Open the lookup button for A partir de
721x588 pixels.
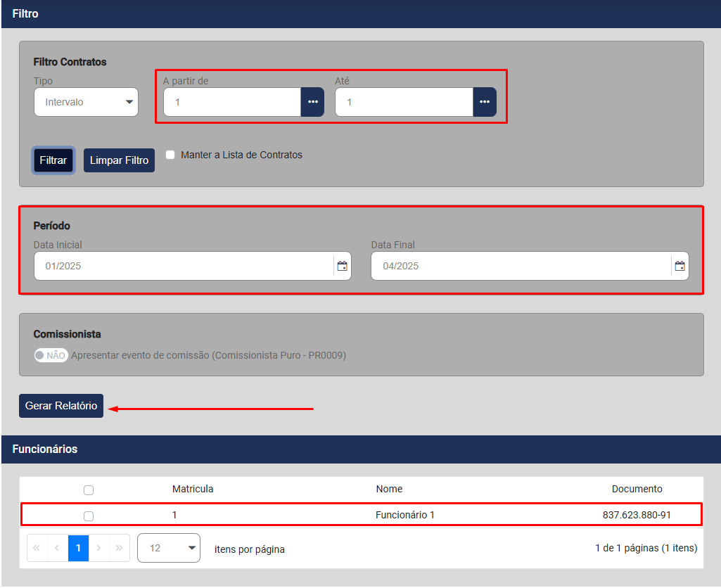[313, 102]
